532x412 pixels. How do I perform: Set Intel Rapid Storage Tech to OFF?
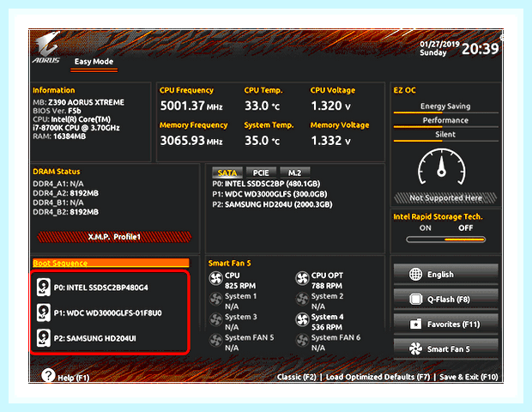465,228
